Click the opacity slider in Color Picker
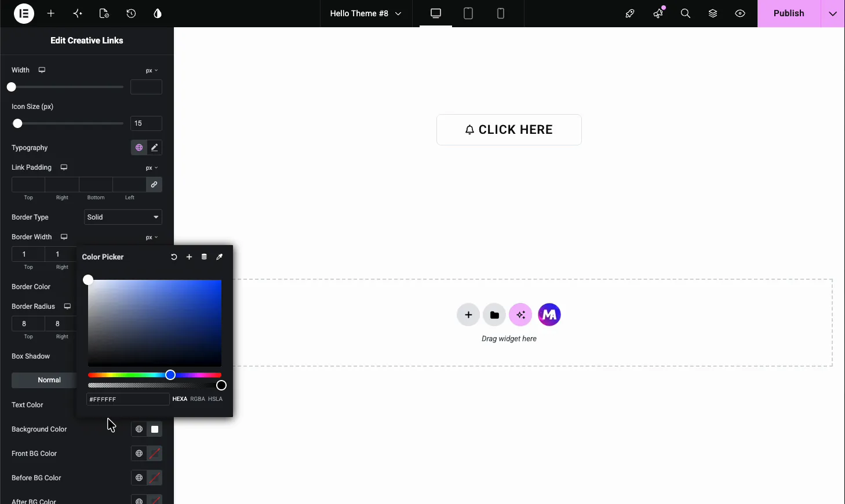The width and height of the screenshot is (845, 504). pyautogui.click(x=155, y=385)
